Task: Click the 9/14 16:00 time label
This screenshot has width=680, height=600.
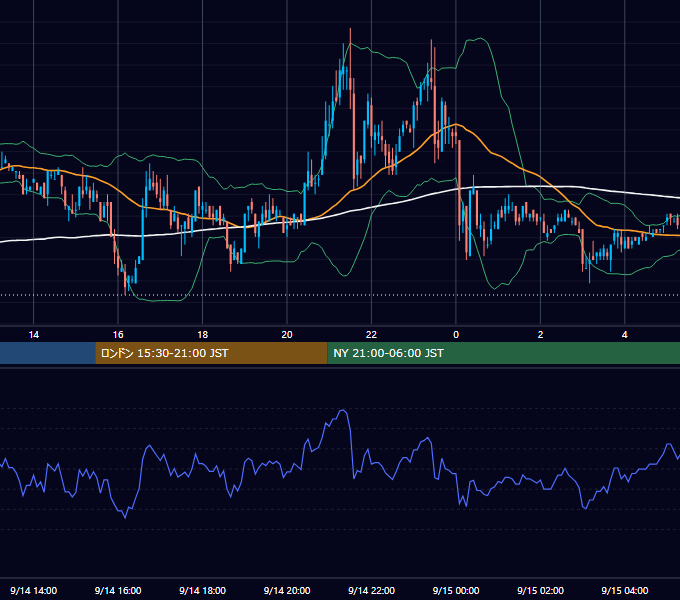Action: 118,590
